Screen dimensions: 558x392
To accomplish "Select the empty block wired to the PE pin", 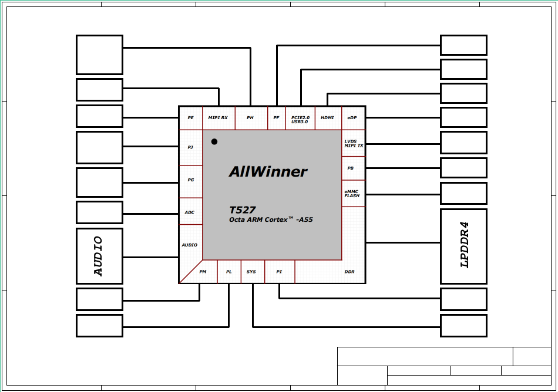I will coord(100,116).
